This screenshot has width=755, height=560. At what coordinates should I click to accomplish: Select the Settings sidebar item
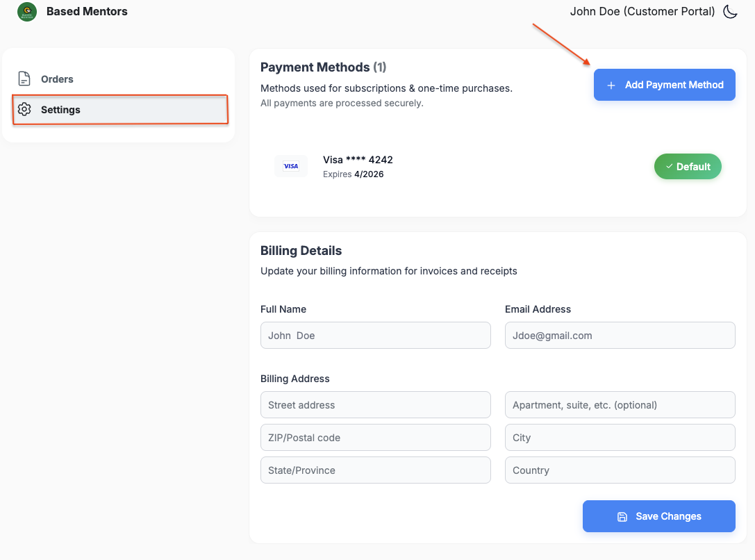(x=120, y=110)
